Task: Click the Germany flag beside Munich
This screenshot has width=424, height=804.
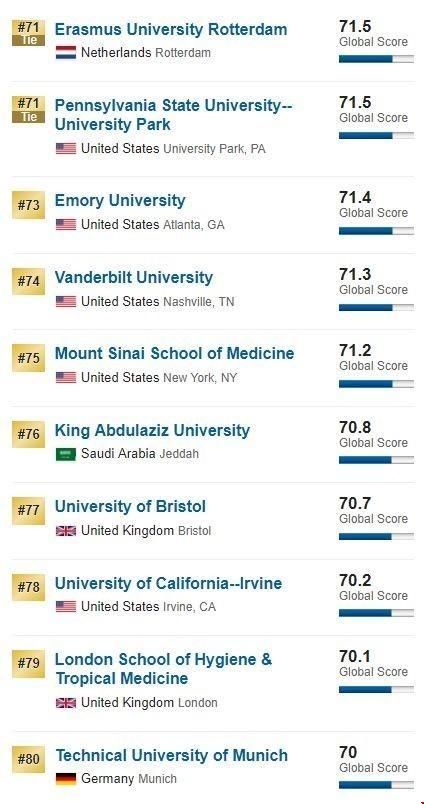Action: click(66, 779)
